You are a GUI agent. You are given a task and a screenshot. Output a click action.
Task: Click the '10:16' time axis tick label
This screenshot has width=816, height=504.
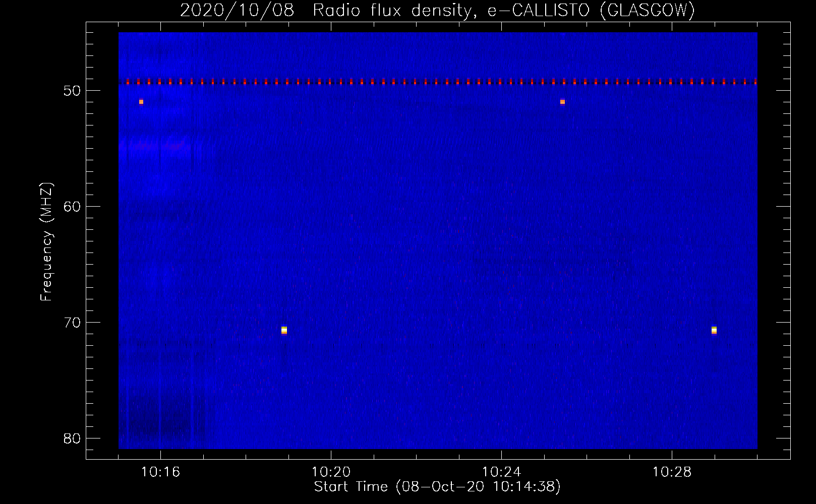click(x=160, y=472)
